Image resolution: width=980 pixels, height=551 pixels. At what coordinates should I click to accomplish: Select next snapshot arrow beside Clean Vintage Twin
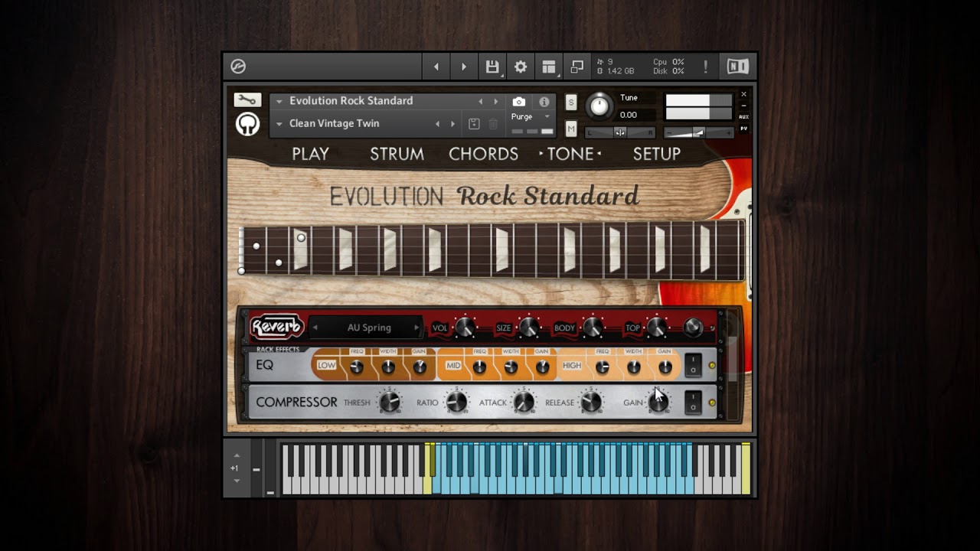pyautogui.click(x=452, y=124)
